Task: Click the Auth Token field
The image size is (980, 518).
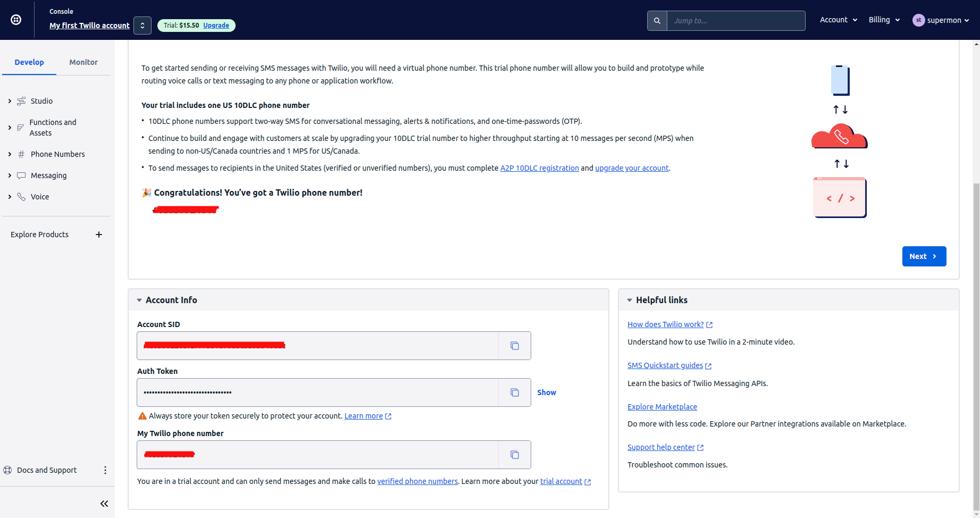Action: (x=318, y=392)
